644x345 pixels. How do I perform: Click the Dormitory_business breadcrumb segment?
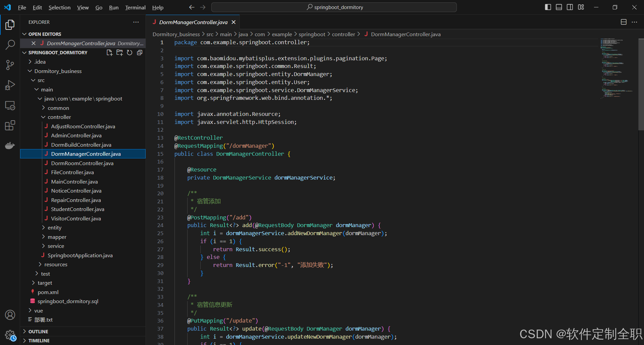pyautogui.click(x=176, y=34)
